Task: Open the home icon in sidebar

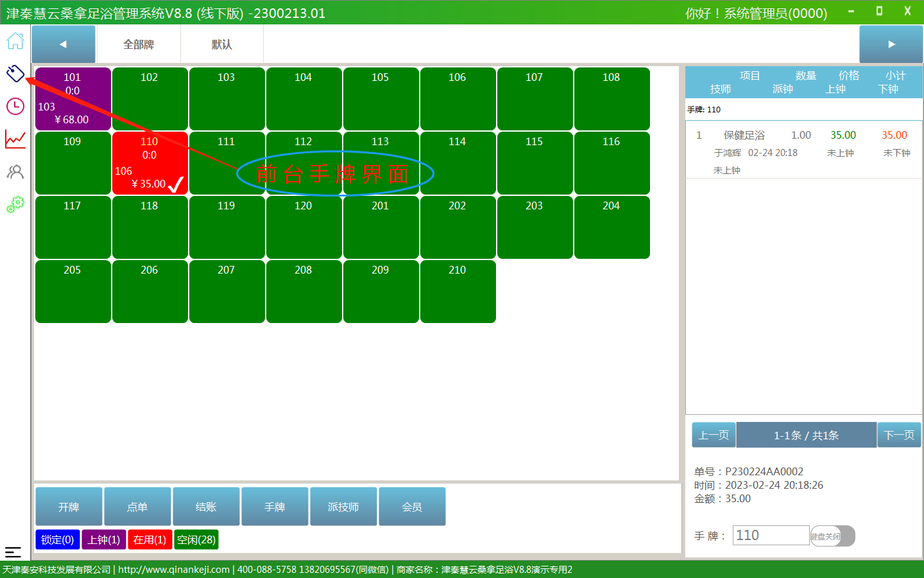Action: click(x=15, y=41)
